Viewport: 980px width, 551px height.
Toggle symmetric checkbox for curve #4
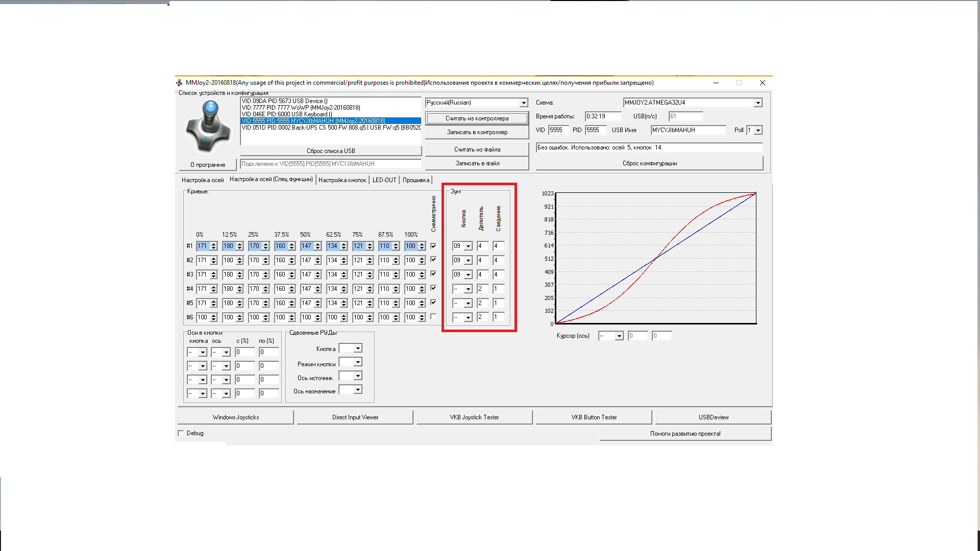(x=433, y=288)
